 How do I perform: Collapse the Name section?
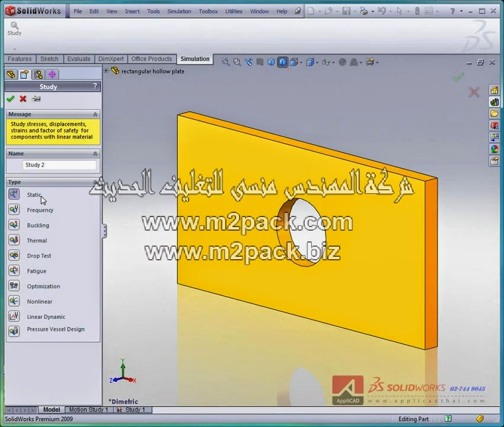coord(95,154)
